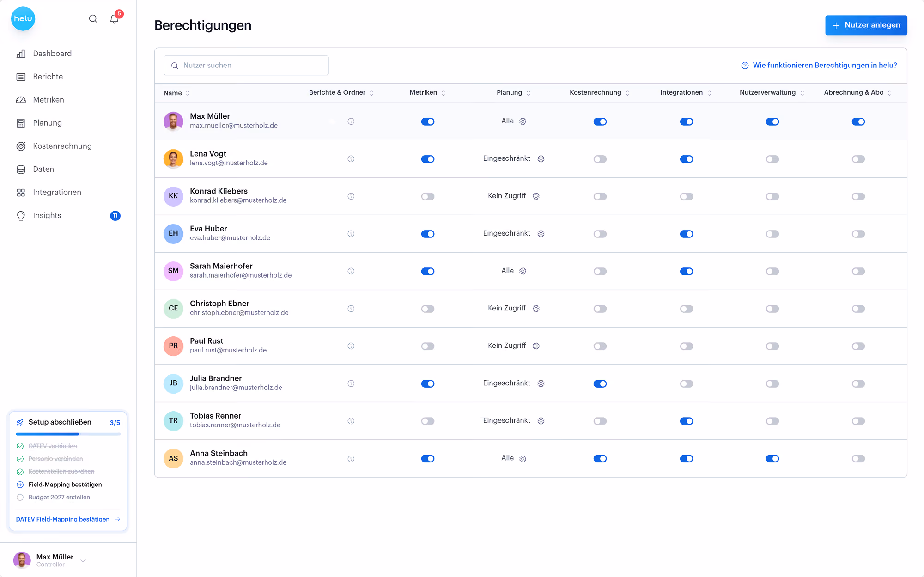Click the Nutzer suchen search field

tap(246, 66)
